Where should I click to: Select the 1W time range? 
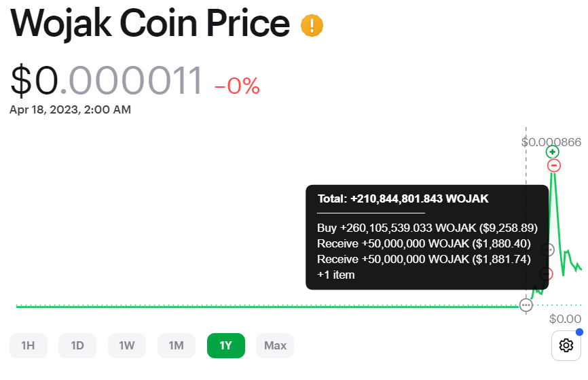click(x=127, y=345)
